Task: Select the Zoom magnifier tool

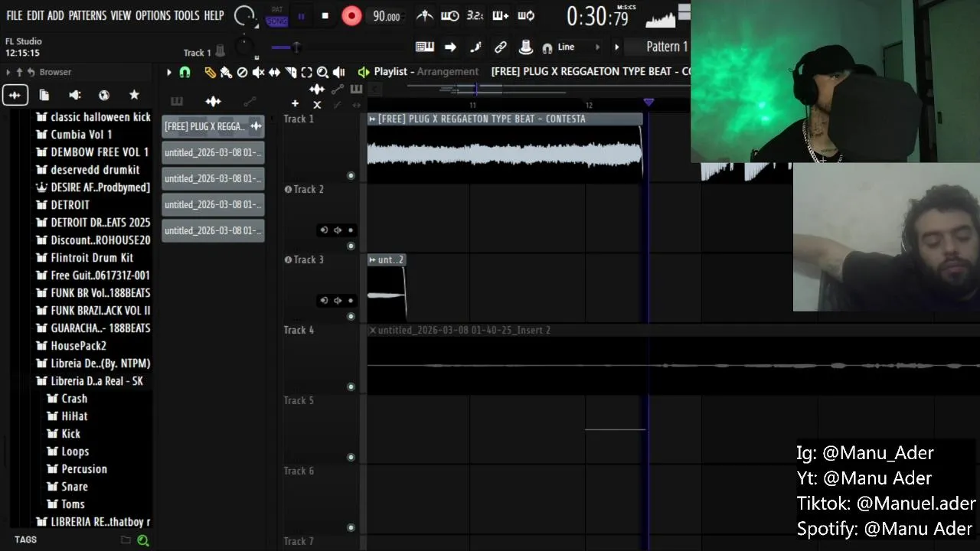Action: tap(322, 72)
